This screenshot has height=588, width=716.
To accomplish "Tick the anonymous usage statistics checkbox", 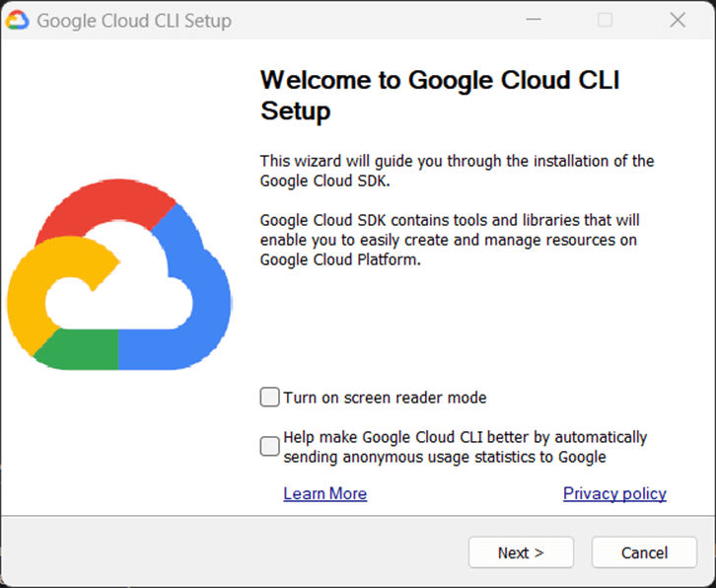I will pyautogui.click(x=269, y=446).
